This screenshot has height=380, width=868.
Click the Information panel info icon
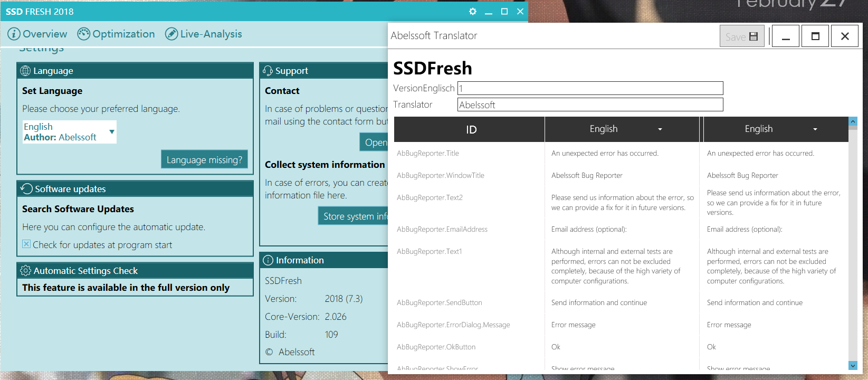(x=268, y=260)
